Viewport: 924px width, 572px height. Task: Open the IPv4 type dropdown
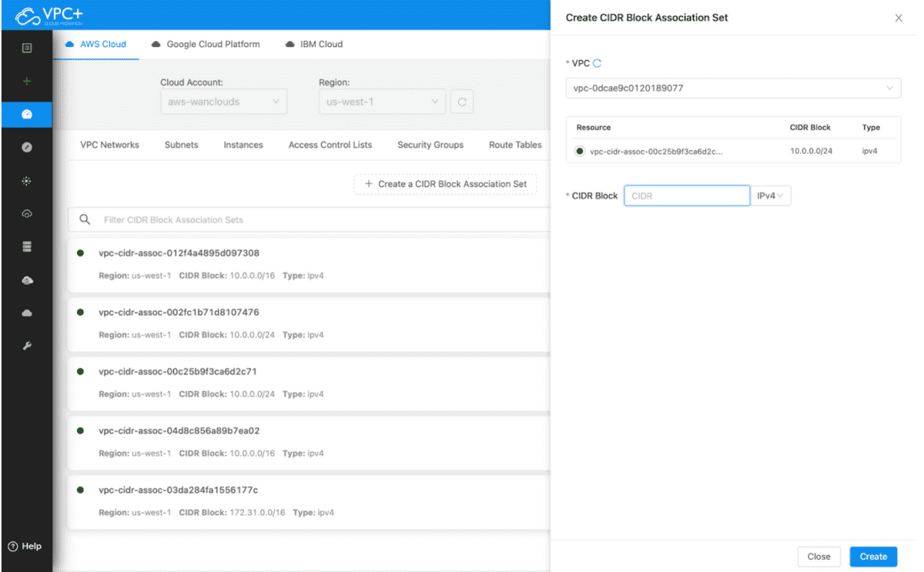pyautogui.click(x=771, y=196)
